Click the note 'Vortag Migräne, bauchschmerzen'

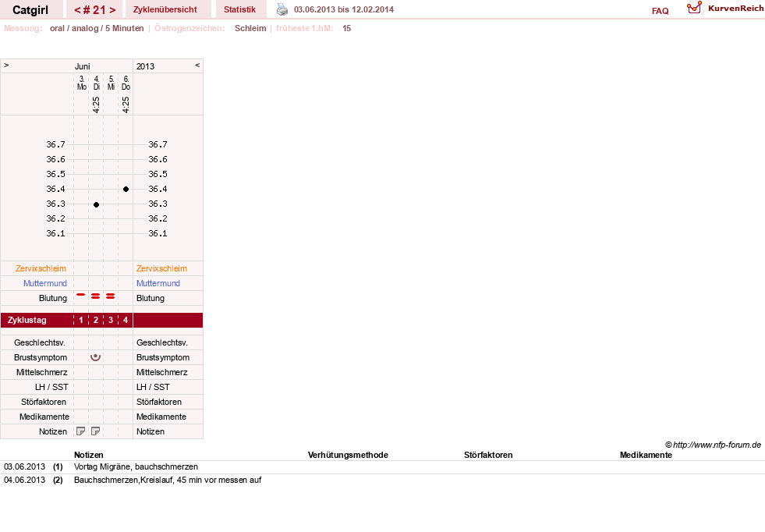coord(136,466)
